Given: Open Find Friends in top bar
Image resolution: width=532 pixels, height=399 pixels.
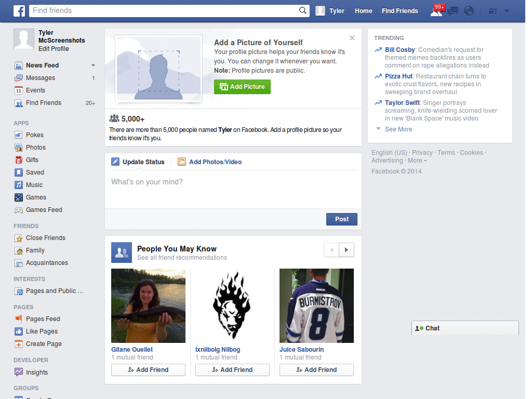Looking at the screenshot, I should (400, 11).
